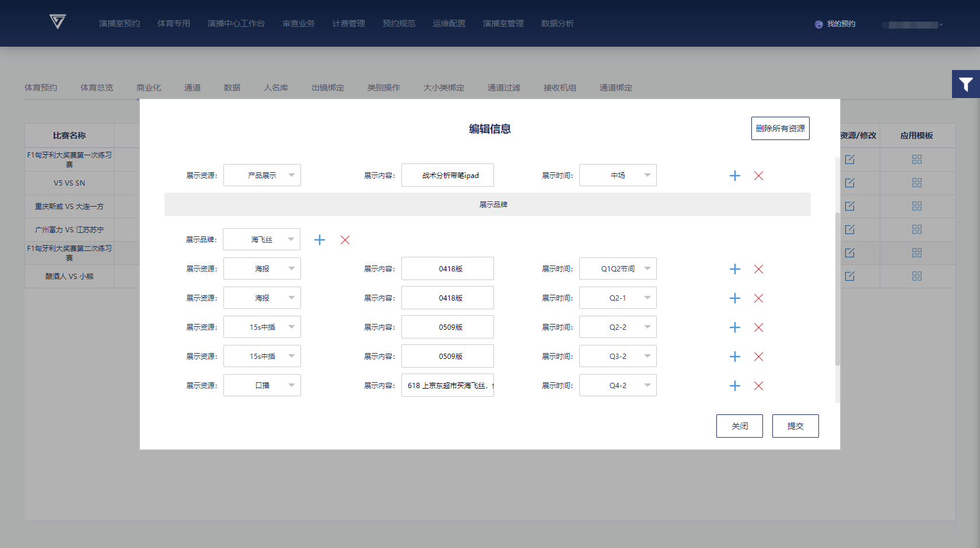Click the 618 上京东超市 content input field
This screenshot has height=548, width=980.
[x=447, y=385]
